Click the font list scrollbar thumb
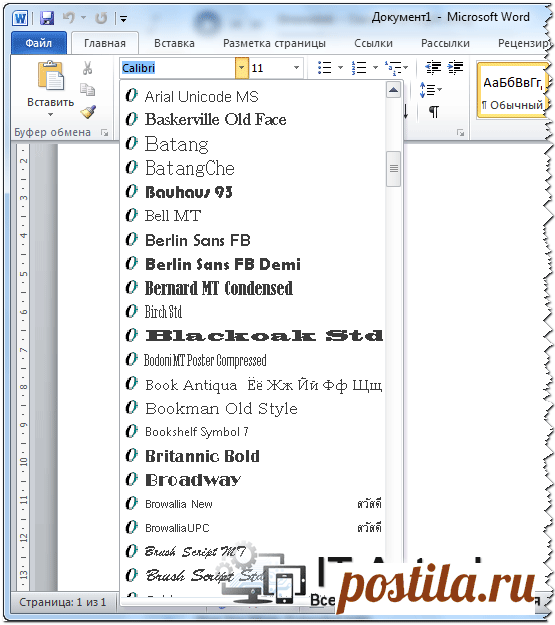This screenshot has width=555, height=625. click(x=394, y=169)
